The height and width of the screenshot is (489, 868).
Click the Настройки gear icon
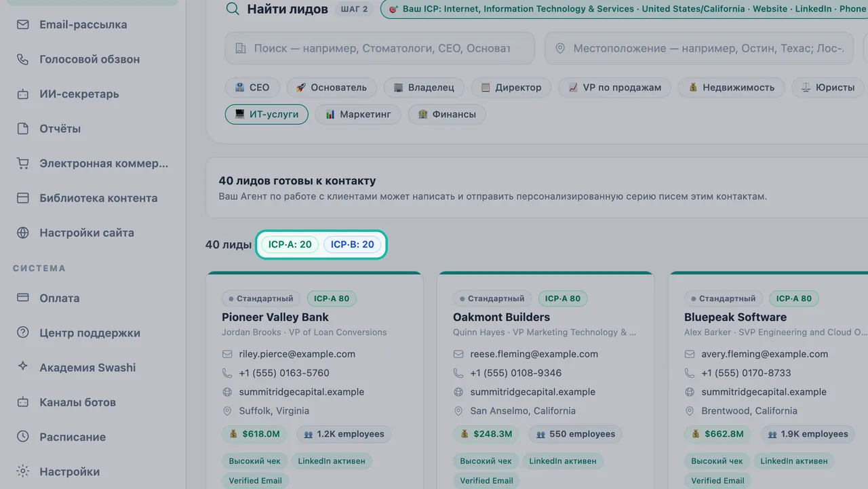point(23,471)
